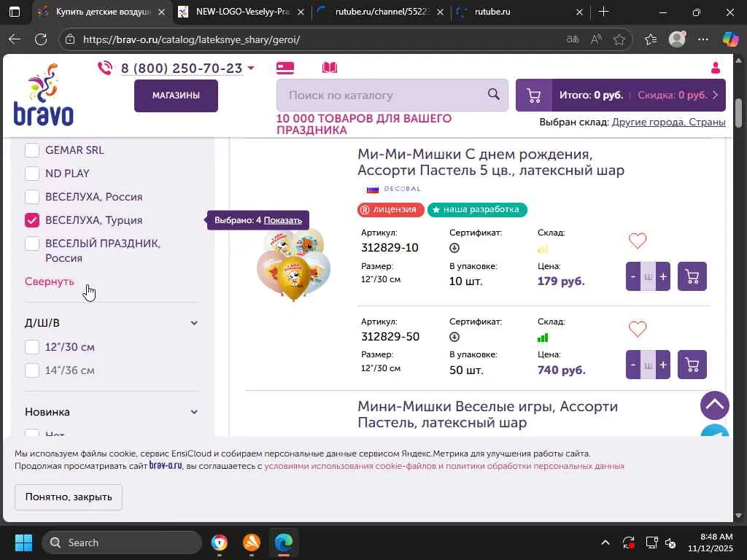The width and height of the screenshot is (747, 560).
Task: Open cookie policy conditions link
Action: click(444, 466)
